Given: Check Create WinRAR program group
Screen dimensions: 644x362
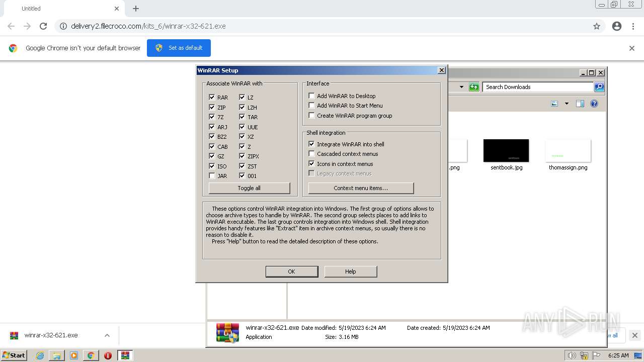Looking at the screenshot, I should tap(311, 116).
